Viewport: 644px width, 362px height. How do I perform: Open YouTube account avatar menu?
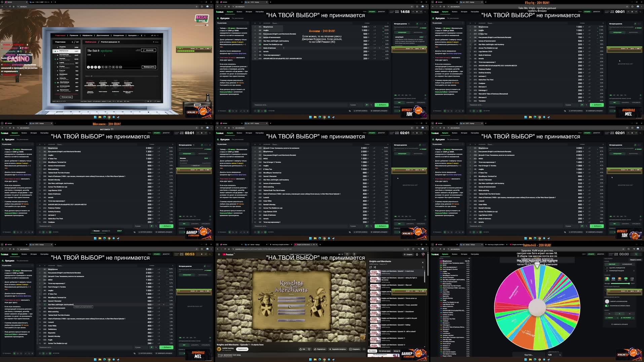point(423,254)
